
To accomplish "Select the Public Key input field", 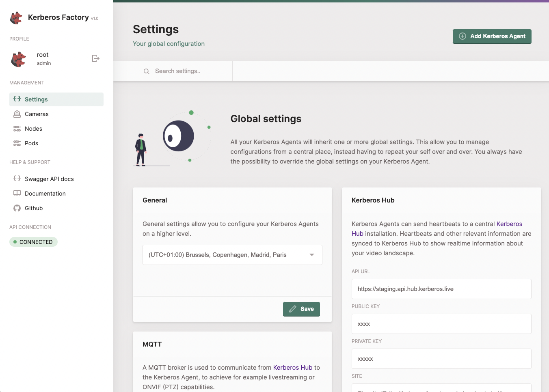I will point(441,324).
